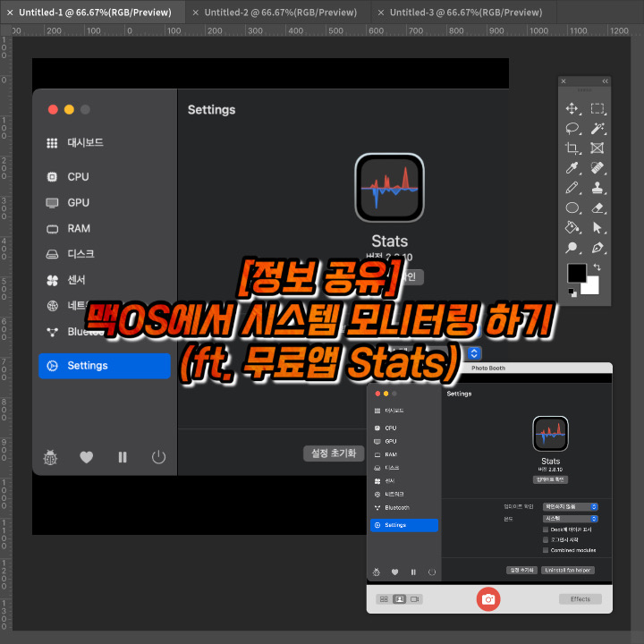Image resolution: width=644 pixels, height=644 pixels.
Task: Select the Magic Wand tool
Action: point(597,128)
